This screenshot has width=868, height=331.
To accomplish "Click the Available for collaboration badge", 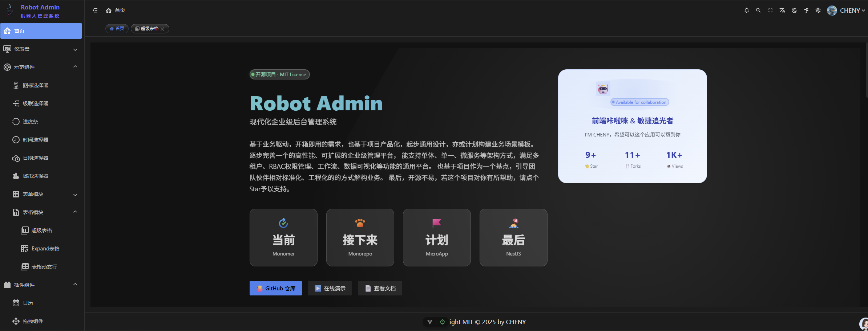I will pyautogui.click(x=640, y=102).
